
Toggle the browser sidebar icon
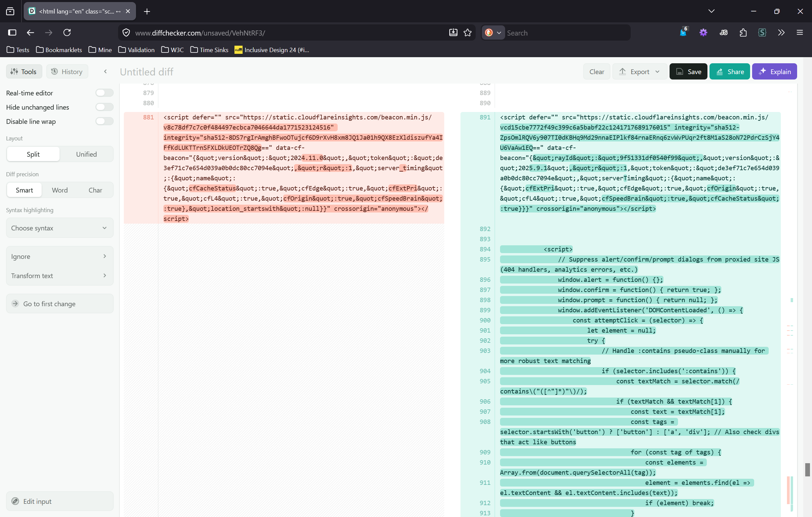(x=12, y=32)
